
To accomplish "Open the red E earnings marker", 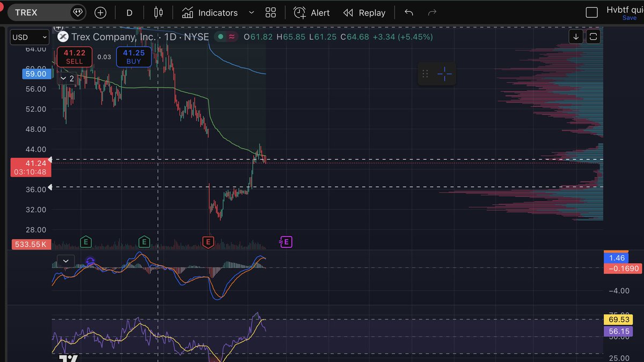I will click(x=208, y=242).
